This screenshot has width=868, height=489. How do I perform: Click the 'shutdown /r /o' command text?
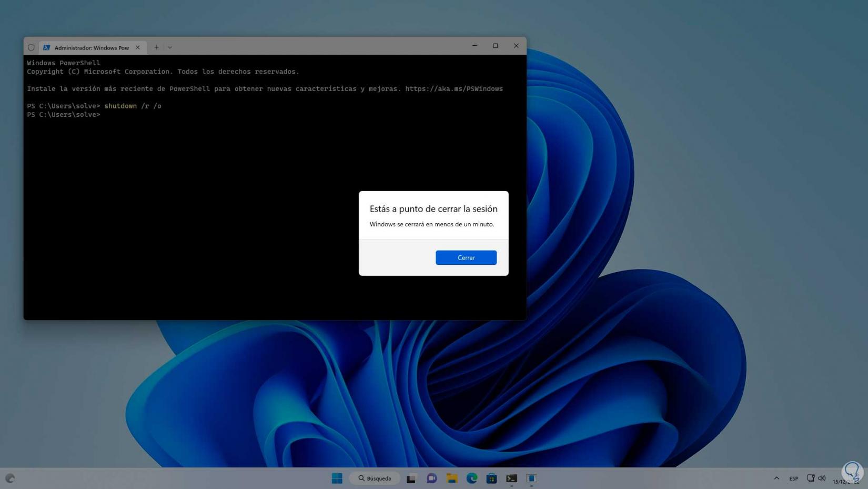click(133, 106)
